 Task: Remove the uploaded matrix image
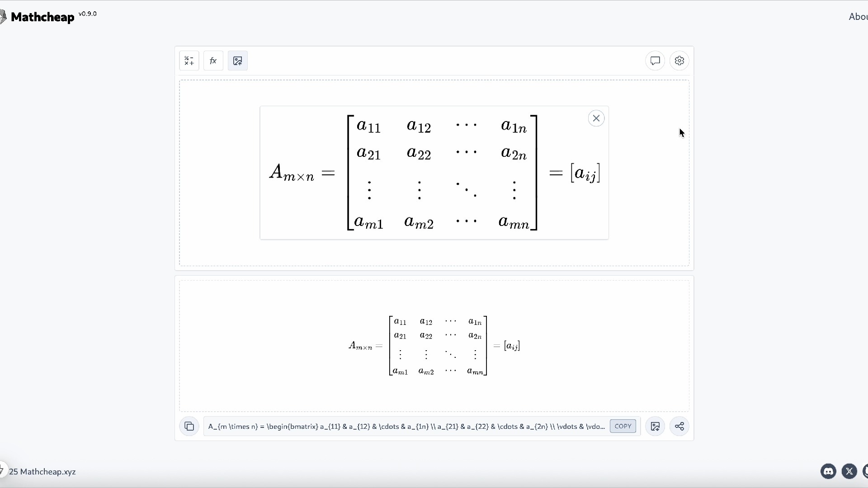coord(596,118)
